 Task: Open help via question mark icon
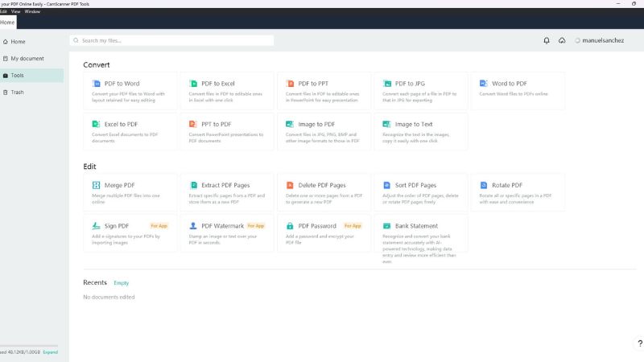tap(640, 343)
